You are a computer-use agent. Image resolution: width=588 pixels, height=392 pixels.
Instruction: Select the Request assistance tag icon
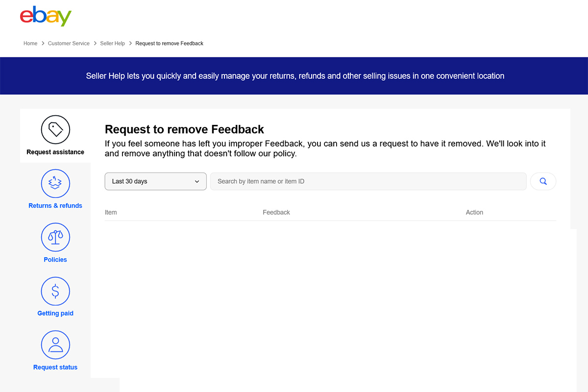click(55, 129)
